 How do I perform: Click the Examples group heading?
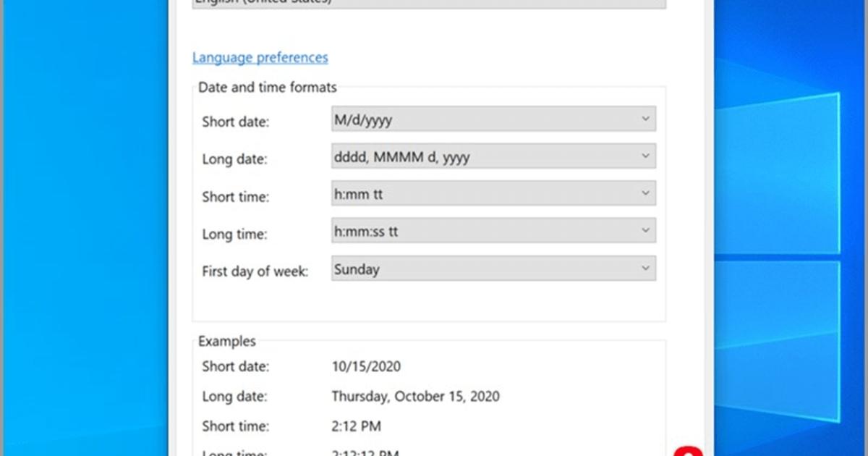227,341
